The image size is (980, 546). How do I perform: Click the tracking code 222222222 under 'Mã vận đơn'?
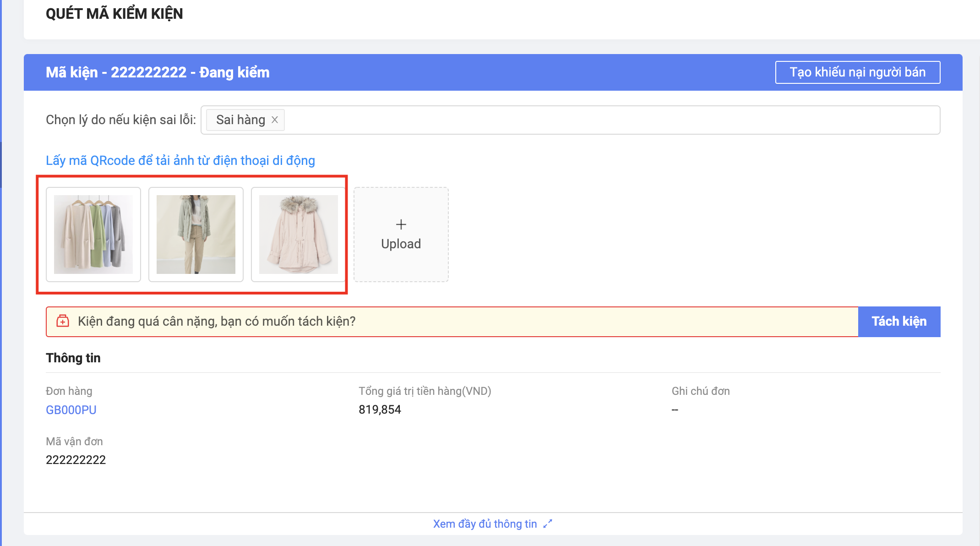76,460
